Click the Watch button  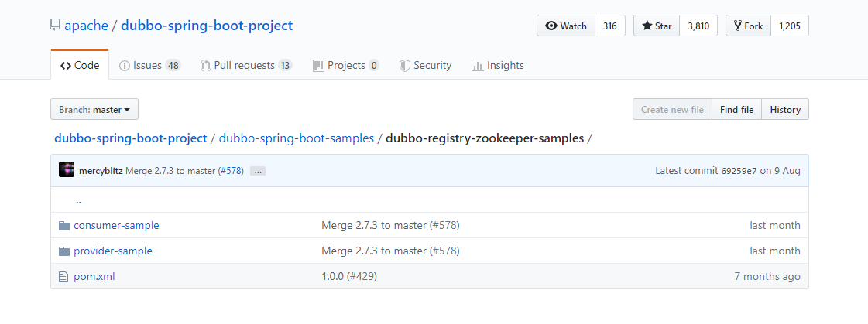tap(566, 26)
